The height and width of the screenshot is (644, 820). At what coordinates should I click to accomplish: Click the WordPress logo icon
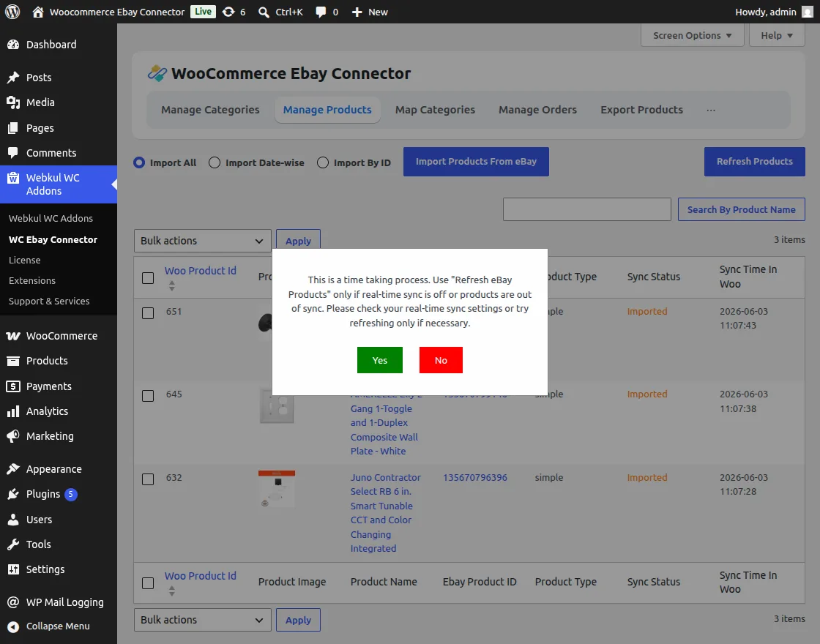(x=12, y=12)
